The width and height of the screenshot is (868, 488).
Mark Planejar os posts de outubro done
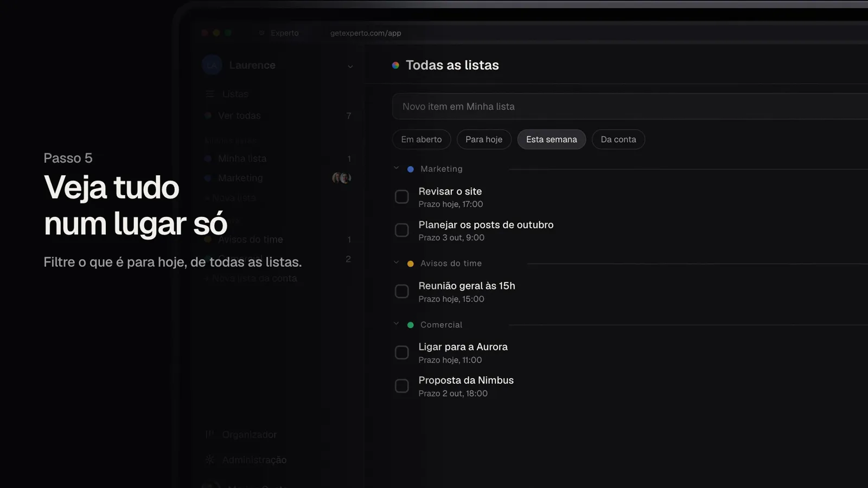point(401,230)
